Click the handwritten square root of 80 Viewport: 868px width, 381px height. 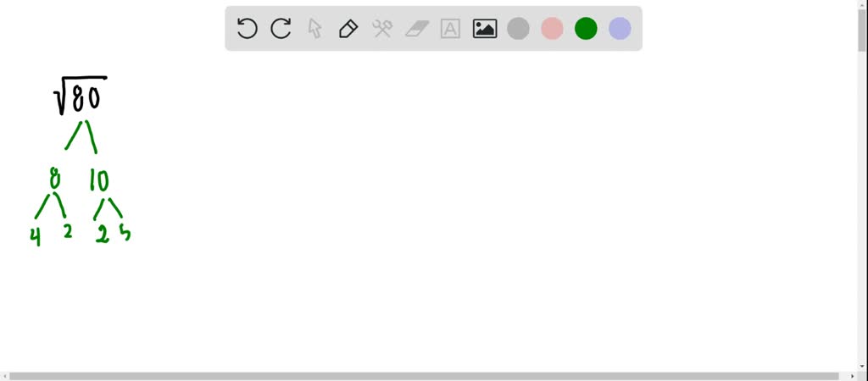tap(80, 95)
